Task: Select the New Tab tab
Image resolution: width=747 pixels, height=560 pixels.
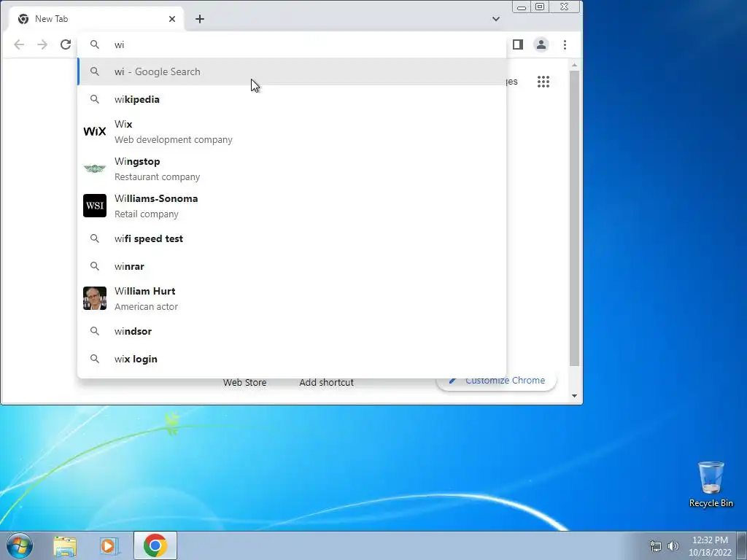Action: 96,19
